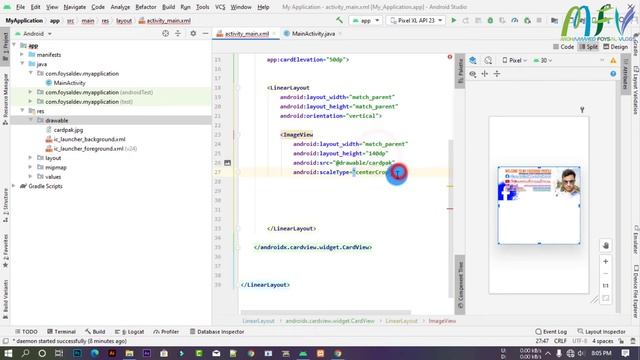
Task: Toggle the View Options eye icon
Action: point(473,74)
